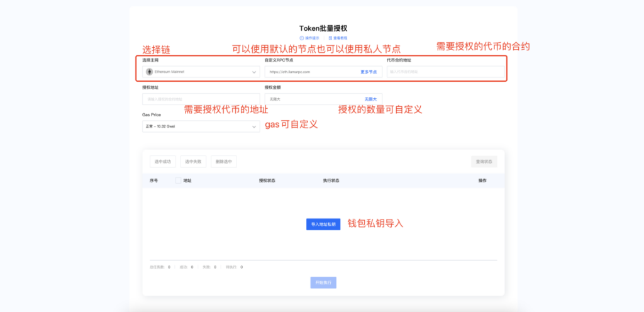Open the Gas Price dropdown arrow

254,127
